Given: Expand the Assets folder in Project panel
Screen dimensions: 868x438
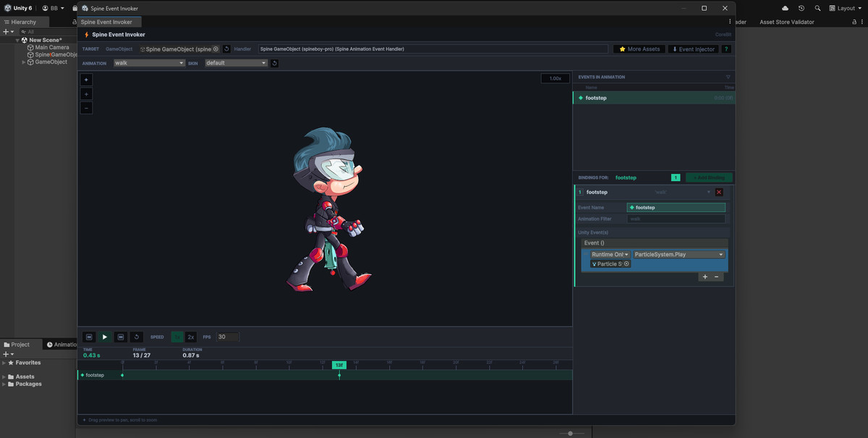Looking at the screenshot, I should tap(4, 377).
